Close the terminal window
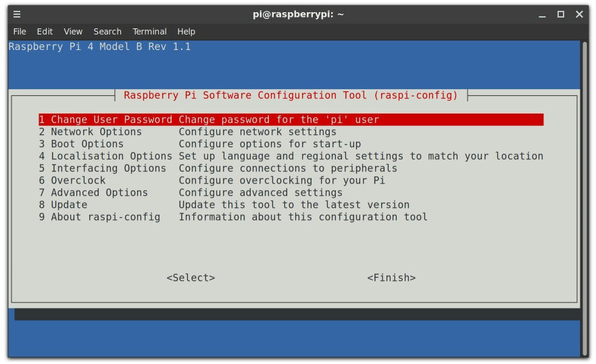Viewport: 596px width, 364px height. click(579, 14)
